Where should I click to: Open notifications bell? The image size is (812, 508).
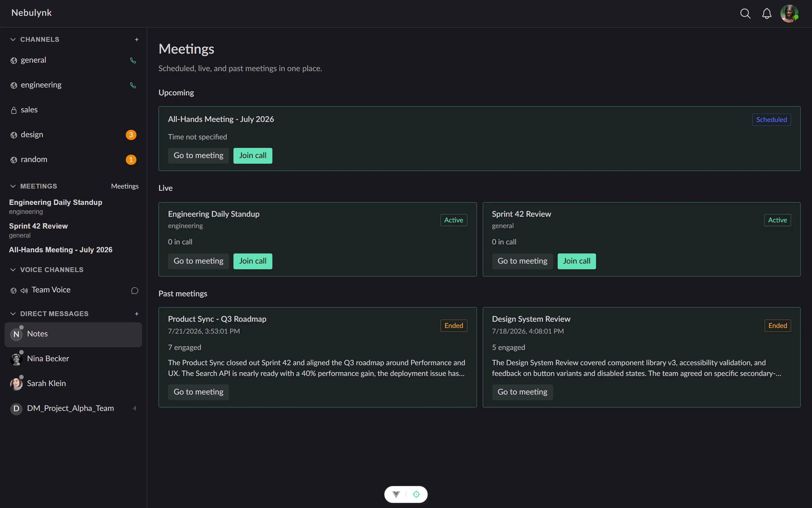[x=767, y=14]
